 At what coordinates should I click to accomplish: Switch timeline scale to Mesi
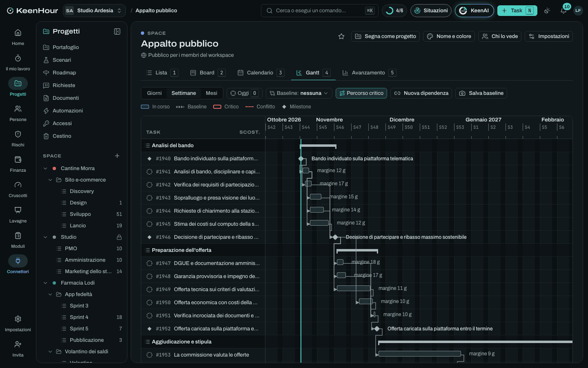click(x=212, y=93)
